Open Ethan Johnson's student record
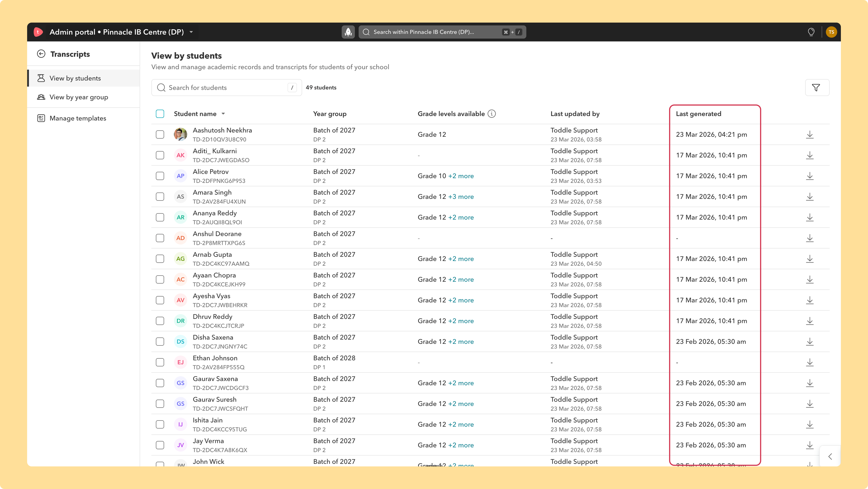868x489 pixels. pos(215,358)
